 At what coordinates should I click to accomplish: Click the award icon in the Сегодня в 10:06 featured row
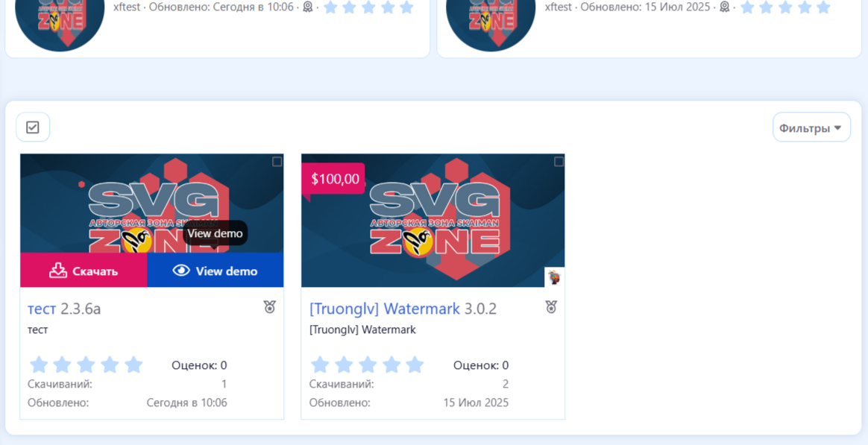[308, 7]
